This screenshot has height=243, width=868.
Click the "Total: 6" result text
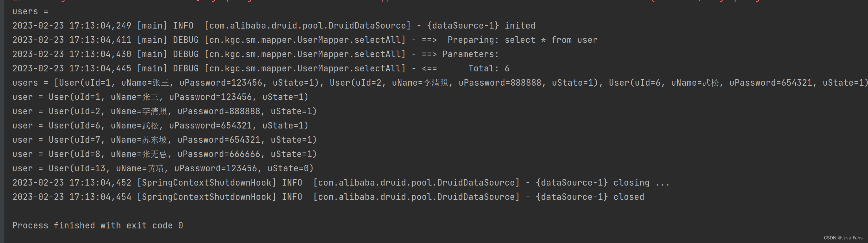coord(489,68)
